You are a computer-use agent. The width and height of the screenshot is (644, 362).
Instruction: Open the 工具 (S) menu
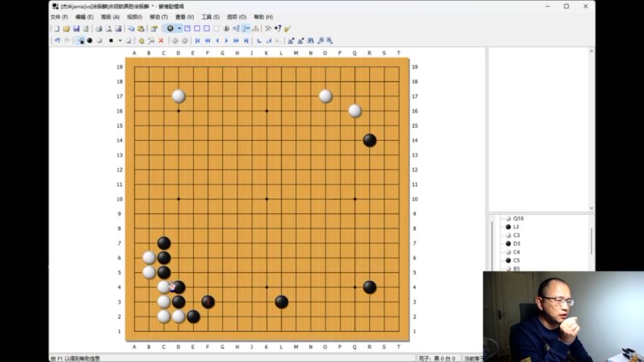[210, 17]
